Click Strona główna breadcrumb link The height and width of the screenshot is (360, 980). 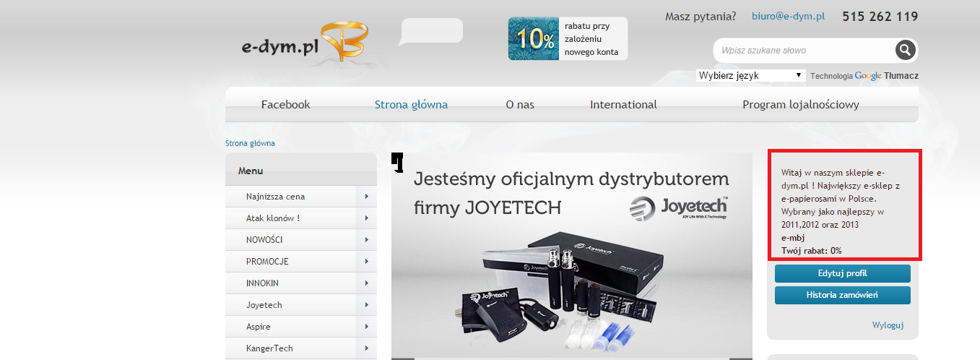[x=250, y=143]
